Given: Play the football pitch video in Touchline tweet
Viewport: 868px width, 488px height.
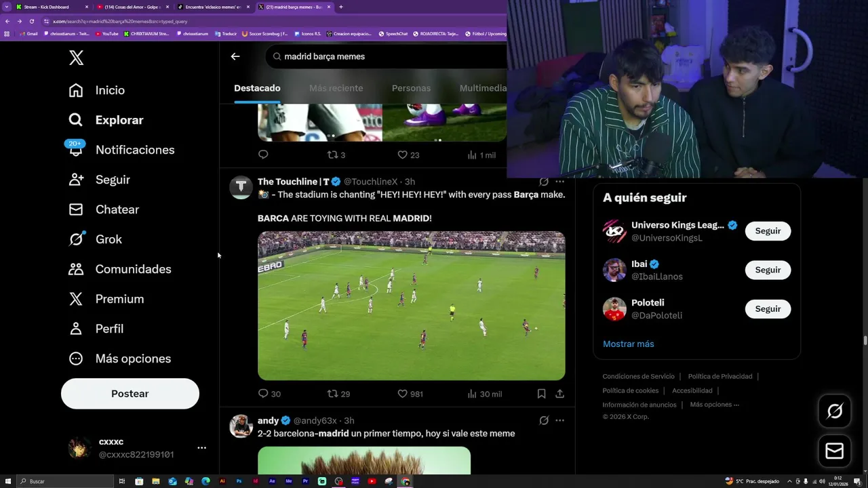Looking at the screenshot, I should (x=411, y=306).
